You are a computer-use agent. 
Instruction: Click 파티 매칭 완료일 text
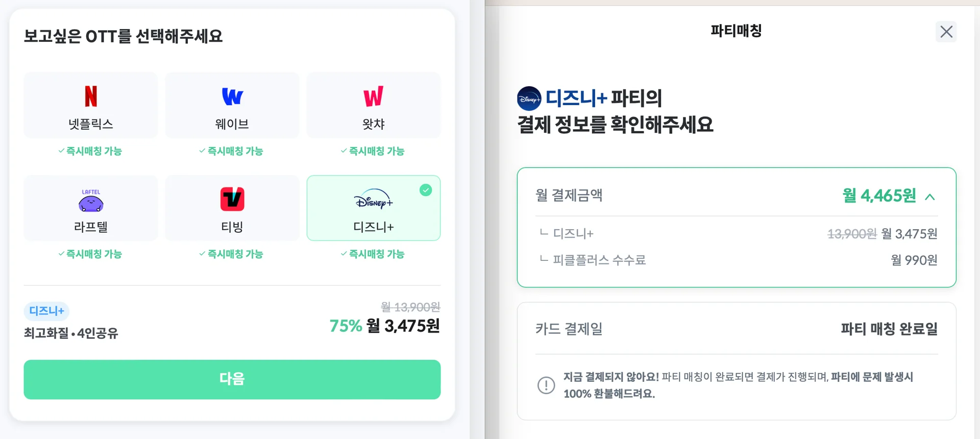pyautogui.click(x=889, y=329)
